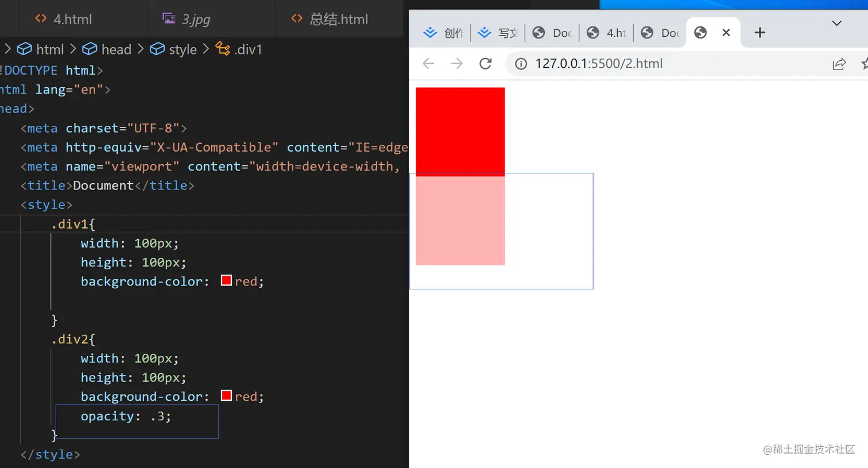
Task: Click the closing </style> tag line
Action: click(x=50, y=454)
